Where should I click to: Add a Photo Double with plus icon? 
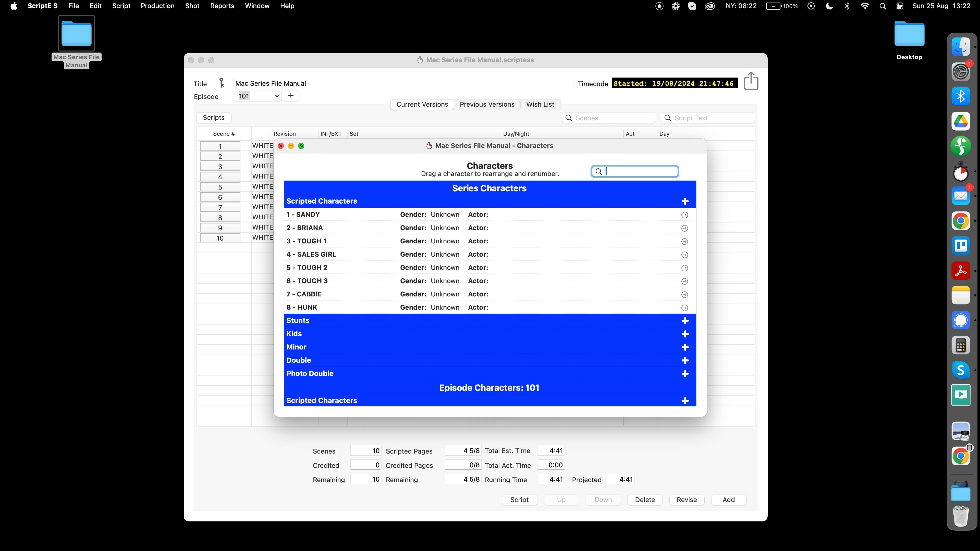point(685,374)
